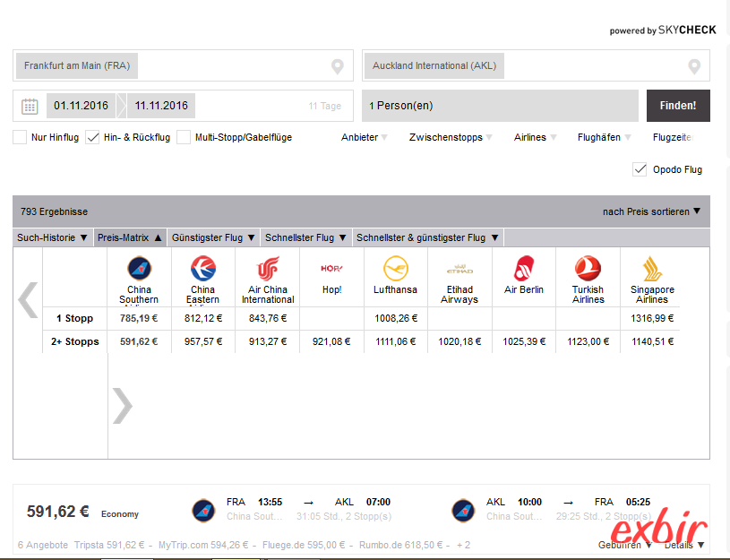This screenshot has width=730, height=560.
Task: Select the Air China International logo
Action: 268,268
